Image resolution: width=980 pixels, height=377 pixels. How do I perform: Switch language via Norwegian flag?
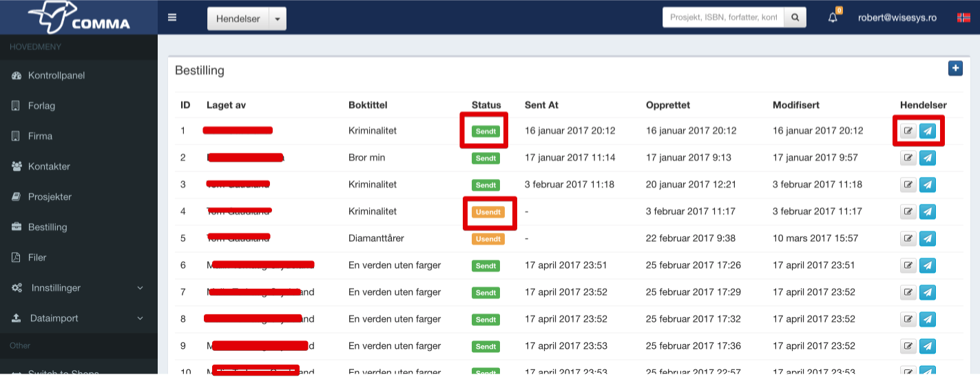pyautogui.click(x=963, y=18)
